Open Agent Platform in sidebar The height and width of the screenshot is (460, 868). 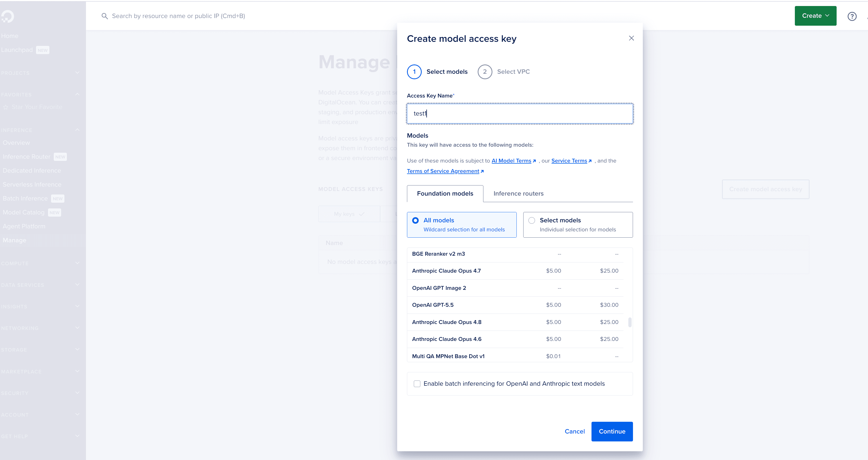coord(24,226)
